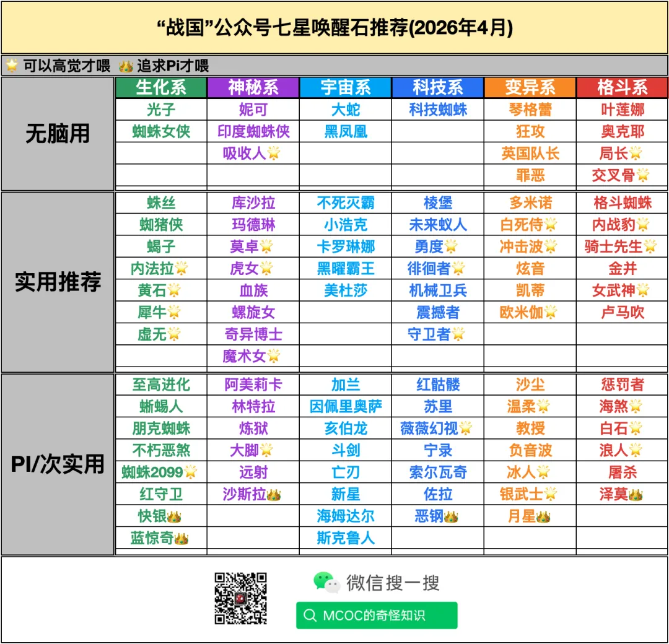This screenshot has height=644, width=669.
Task: Click the 至高进化 cell
Action: tap(161, 385)
